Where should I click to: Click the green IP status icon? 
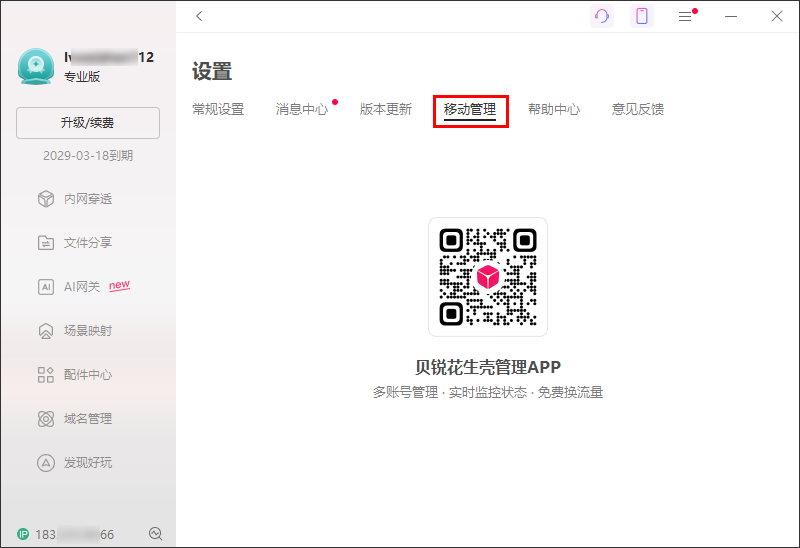coord(23,534)
